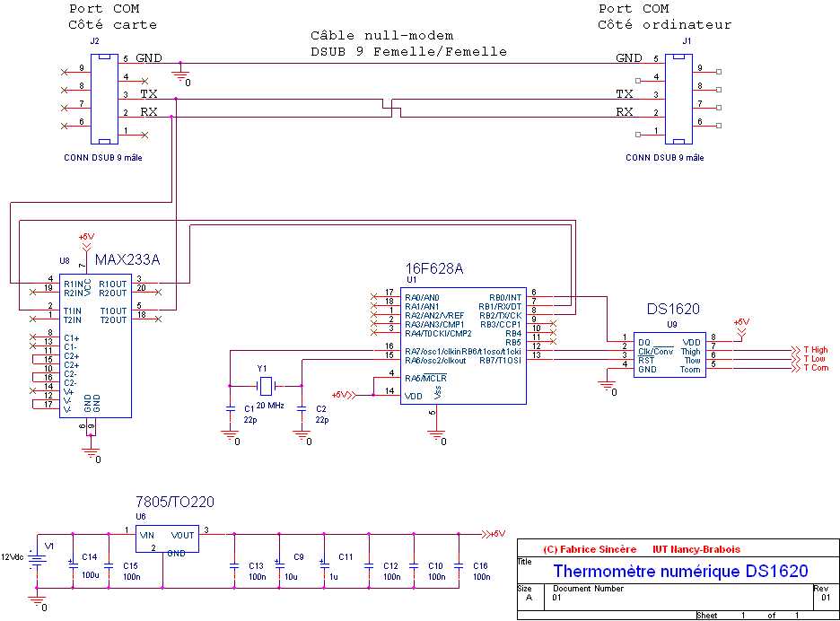The width and height of the screenshot is (840, 621).
Task: Click the C12 capacitor symbol
Action: click(x=369, y=565)
